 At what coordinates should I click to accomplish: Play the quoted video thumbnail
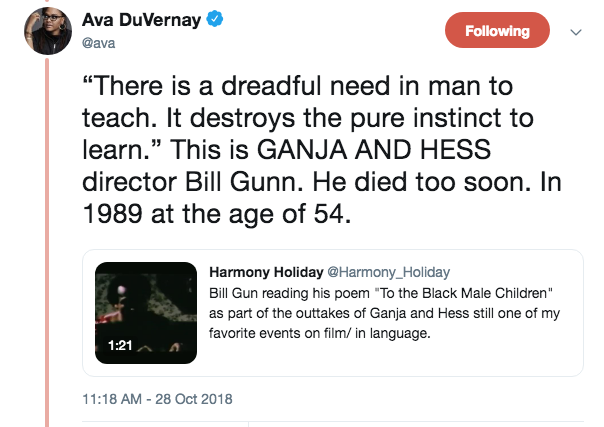point(145,312)
